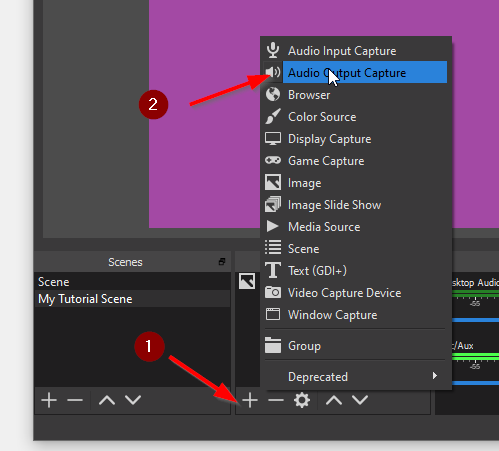Pick Color Source from the list
This screenshot has height=451, width=499.
356,117
